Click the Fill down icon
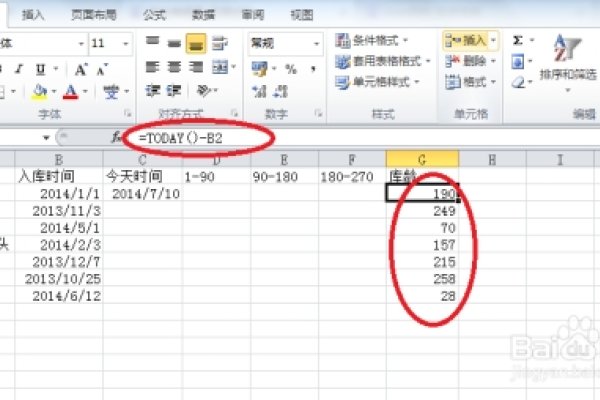The width and height of the screenshot is (600, 400). [518, 61]
